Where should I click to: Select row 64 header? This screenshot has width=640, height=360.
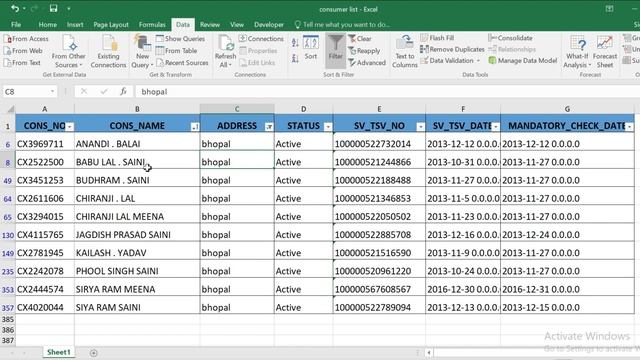7,199
